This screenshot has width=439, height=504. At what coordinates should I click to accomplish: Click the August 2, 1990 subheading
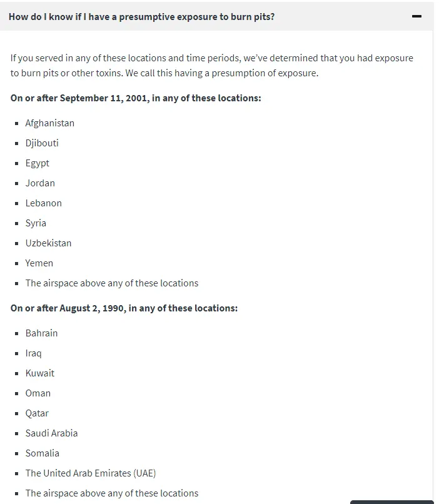124,308
